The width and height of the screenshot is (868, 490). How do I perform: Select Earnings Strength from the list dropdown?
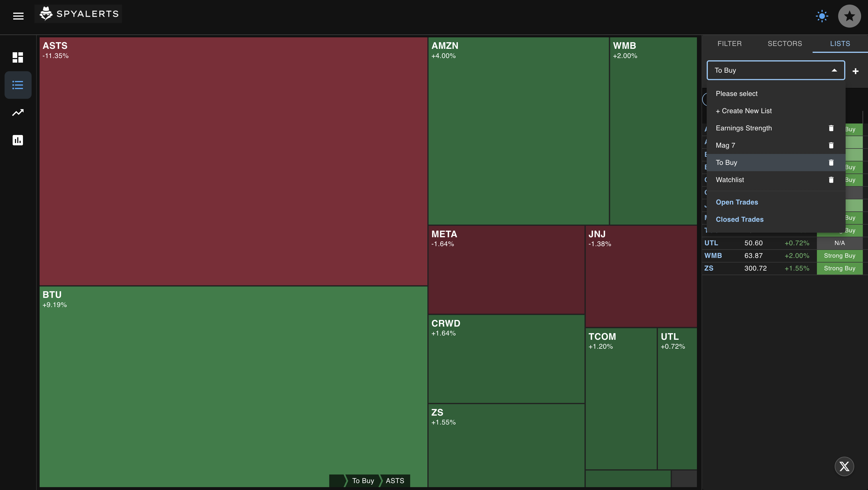[x=744, y=128]
